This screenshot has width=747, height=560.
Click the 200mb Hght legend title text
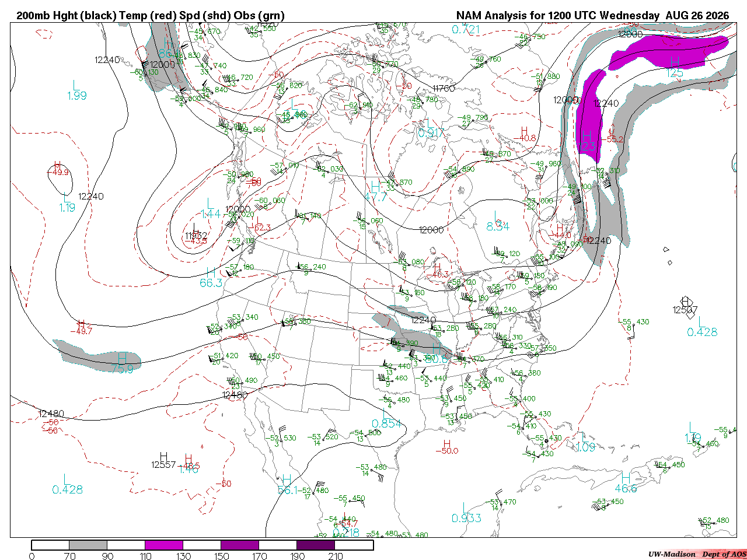151,16
